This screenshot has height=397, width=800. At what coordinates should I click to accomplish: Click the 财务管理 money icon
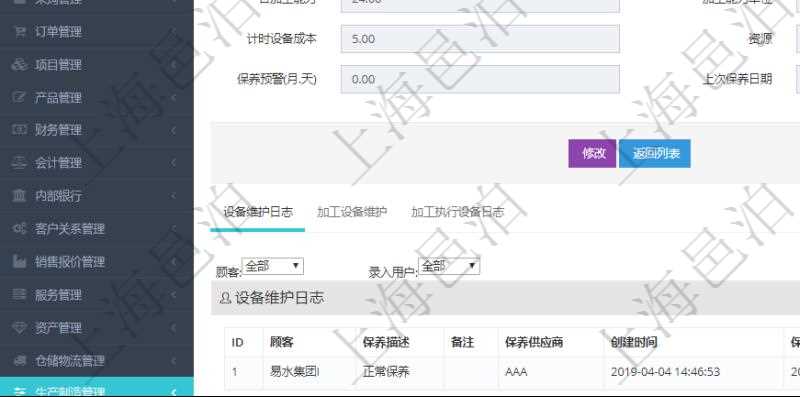coord(19,130)
